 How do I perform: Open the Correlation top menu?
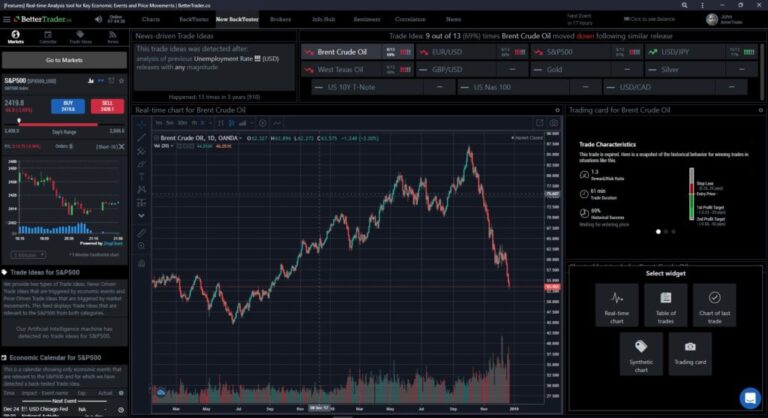point(410,20)
